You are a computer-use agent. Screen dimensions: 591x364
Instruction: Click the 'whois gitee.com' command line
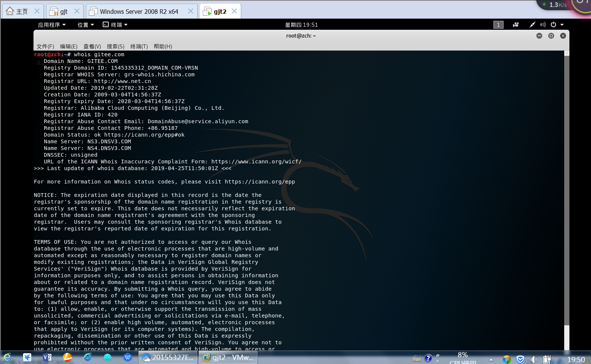(x=99, y=54)
